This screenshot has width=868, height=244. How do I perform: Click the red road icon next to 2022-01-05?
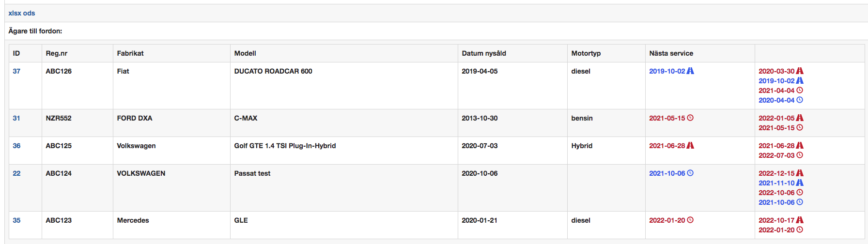click(x=800, y=118)
